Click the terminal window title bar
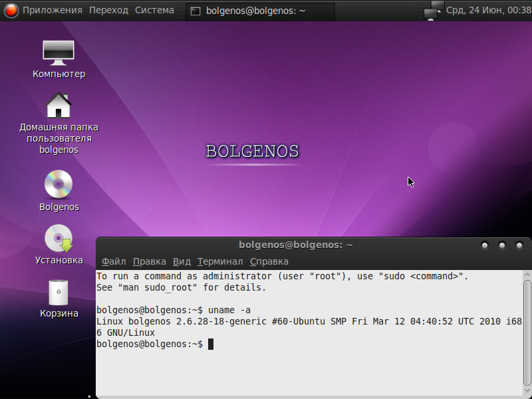 pos(295,245)
